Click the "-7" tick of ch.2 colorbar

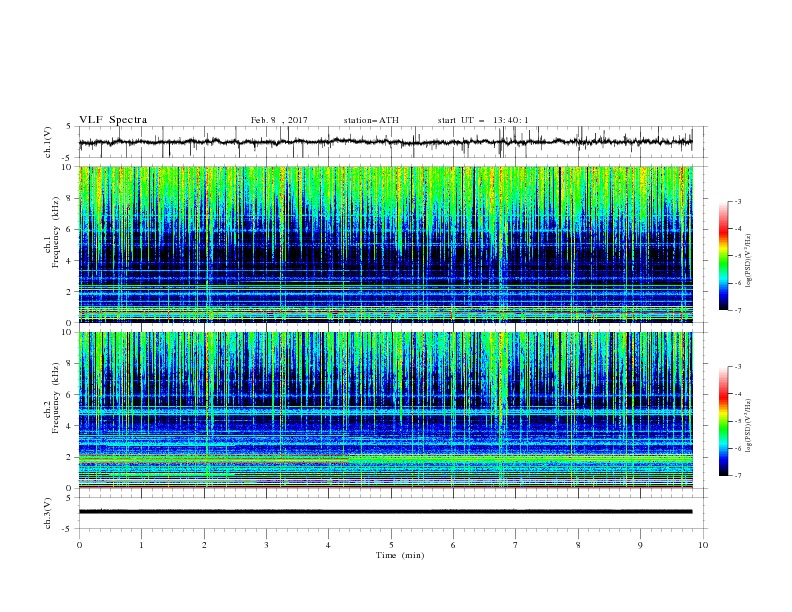(x=737, y=476)
